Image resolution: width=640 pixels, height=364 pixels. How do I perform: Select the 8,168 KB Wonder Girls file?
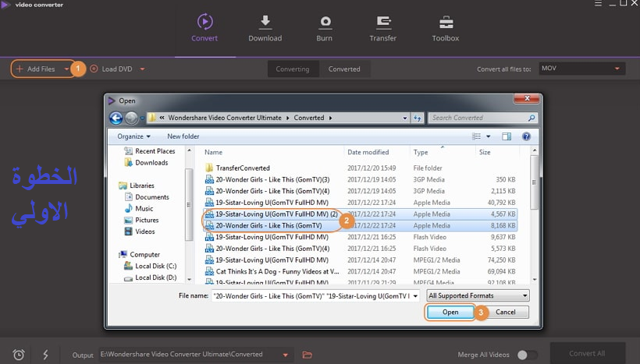click(361, 225)
